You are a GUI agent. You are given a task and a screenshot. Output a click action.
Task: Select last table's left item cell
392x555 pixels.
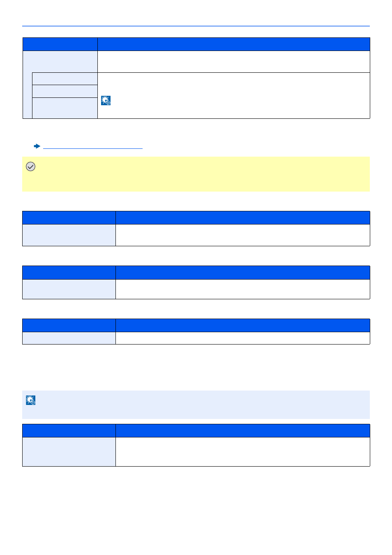(x=69, y=452)
